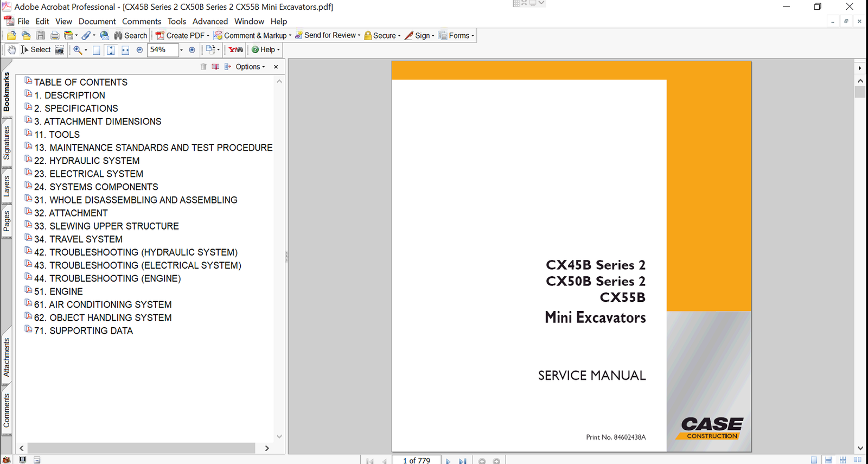Open the Advanced menu
This screenshot has width=868, height=464.
tap(210, 21)
